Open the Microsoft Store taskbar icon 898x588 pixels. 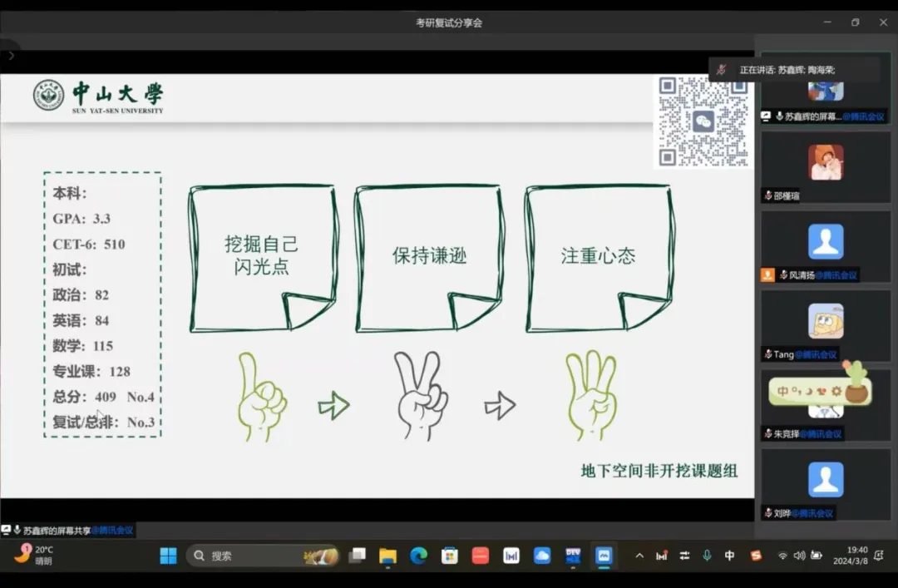point(449,556)
